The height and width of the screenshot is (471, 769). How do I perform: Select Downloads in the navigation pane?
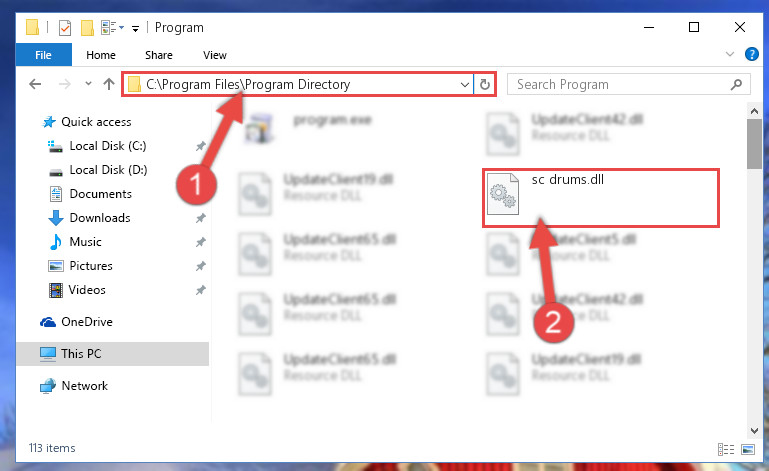point(100,218)
